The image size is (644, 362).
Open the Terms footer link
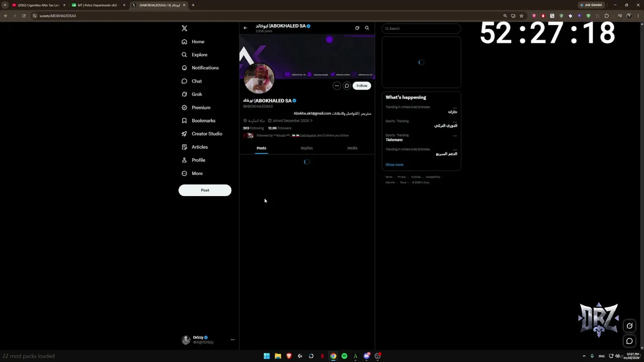pos(389,177)
